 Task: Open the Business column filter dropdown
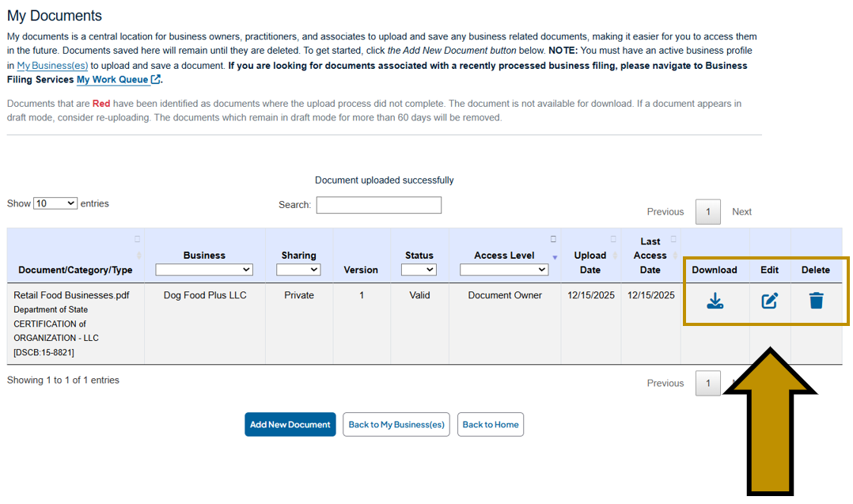coord(203,269)
